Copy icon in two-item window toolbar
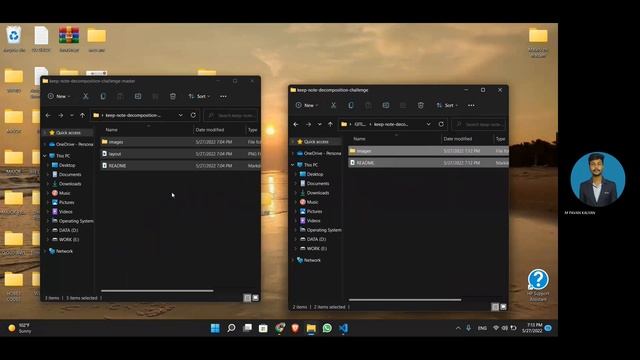The width and height of the screenshot is (640, 360). tap(351, 105)
